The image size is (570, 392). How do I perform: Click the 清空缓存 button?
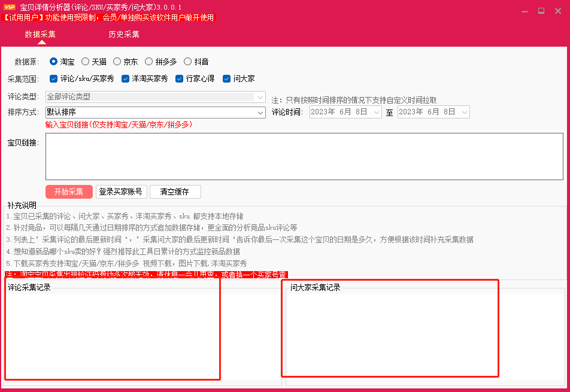[x=175, y=192]
